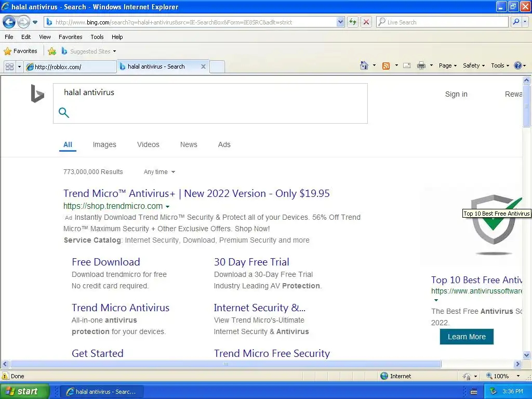This screenshot has height=399, width=532.
Task: Click the Help question mark icon
Action: point(518,66)
